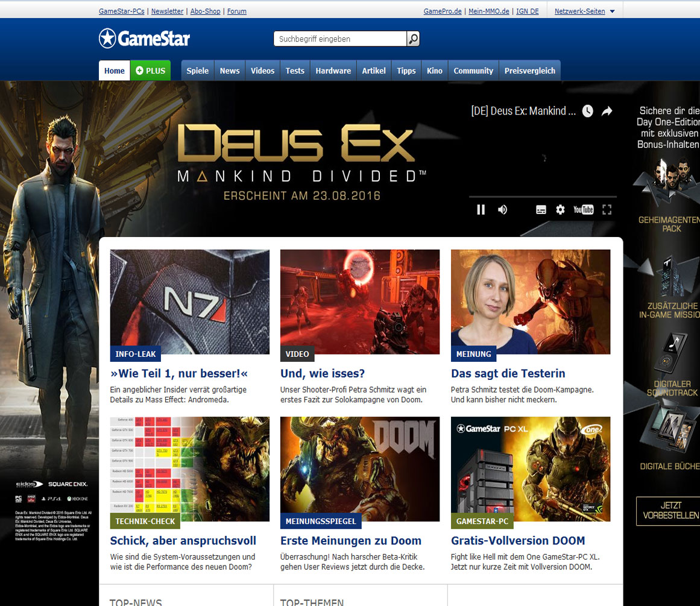Click the search input field
700x606 pixels.
(x=340, y=39)
